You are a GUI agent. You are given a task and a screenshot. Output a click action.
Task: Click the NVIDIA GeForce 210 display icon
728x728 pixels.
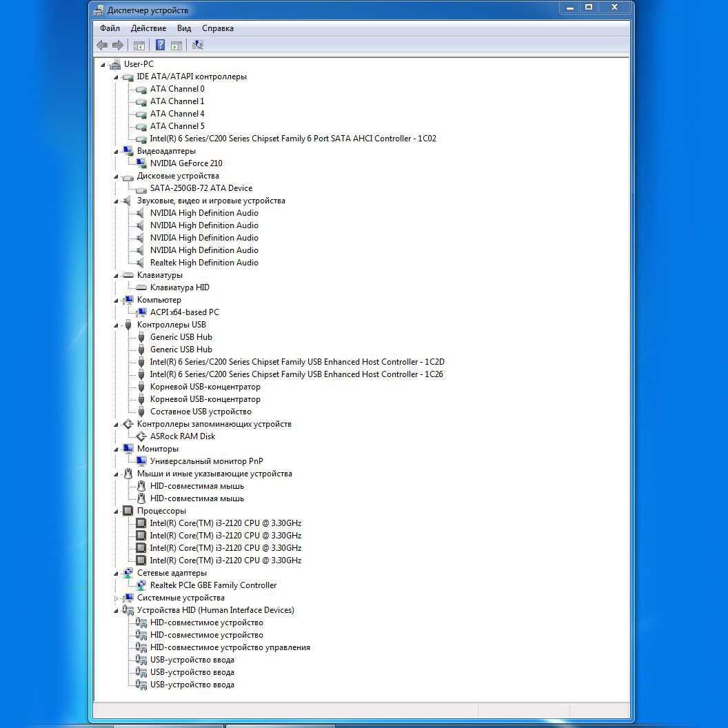(141, 163)
